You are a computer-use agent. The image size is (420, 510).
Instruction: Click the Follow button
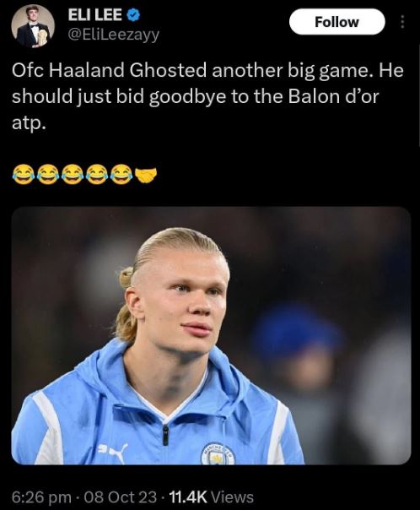(337, 22)
